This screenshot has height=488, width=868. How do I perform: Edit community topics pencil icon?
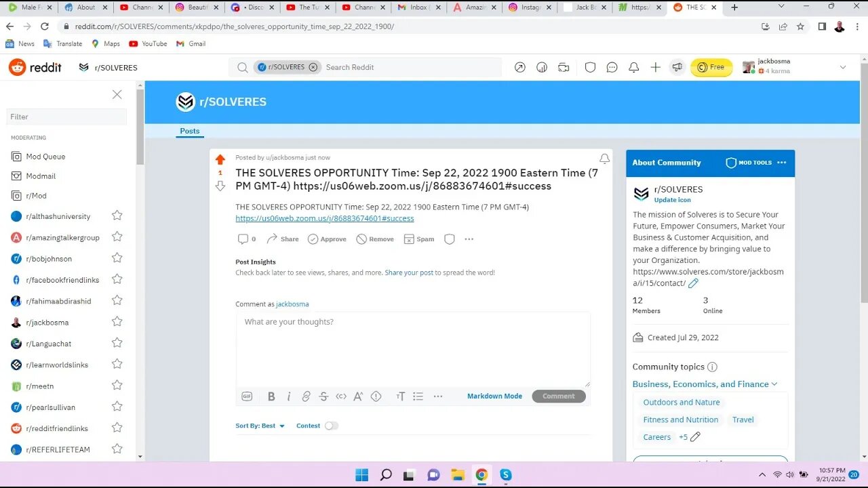tap(695, 437)
